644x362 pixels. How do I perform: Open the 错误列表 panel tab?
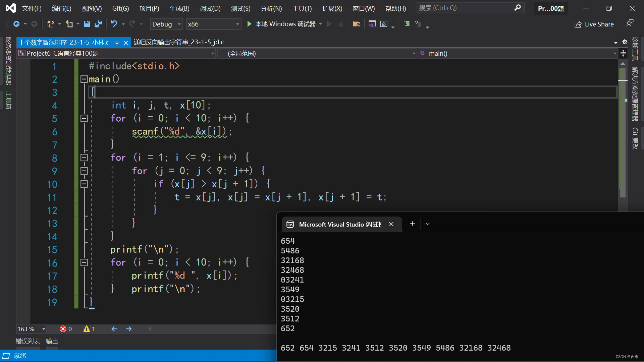tap(28, 341)
